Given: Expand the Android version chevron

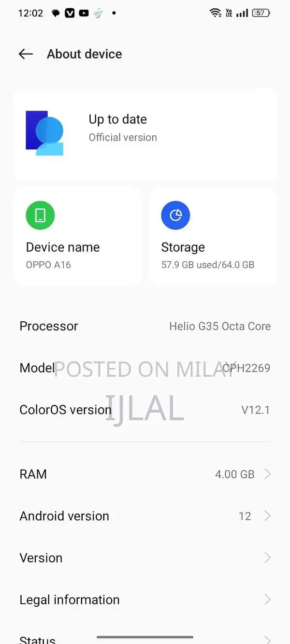Looking at the screenshot, I should (267, 516).
